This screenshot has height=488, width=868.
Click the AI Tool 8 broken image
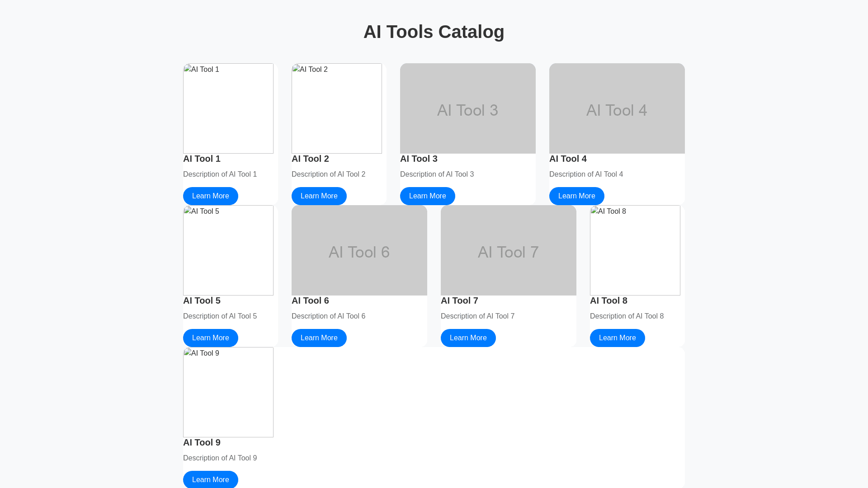[635, 250]
